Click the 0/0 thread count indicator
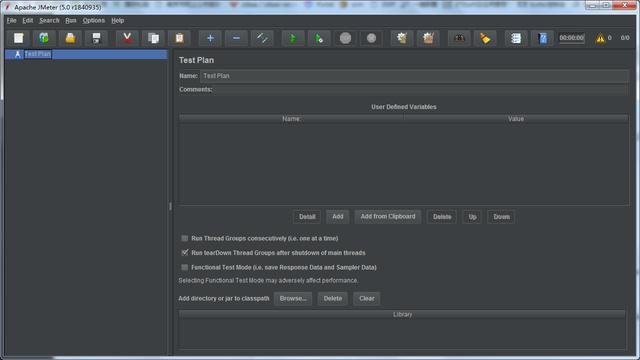 tap(625, 38)
